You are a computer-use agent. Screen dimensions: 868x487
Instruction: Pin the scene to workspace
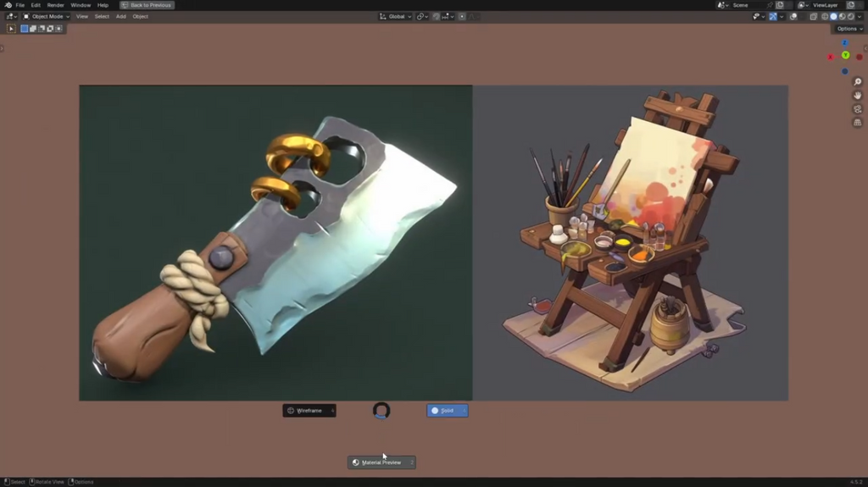click(770, 5)
